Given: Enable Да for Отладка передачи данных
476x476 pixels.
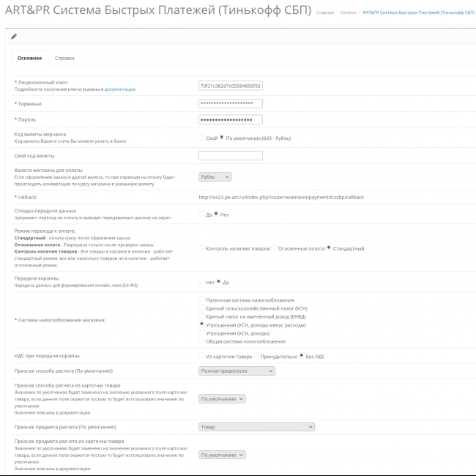Looking at the screenshot, I should (x=202, y=214).
